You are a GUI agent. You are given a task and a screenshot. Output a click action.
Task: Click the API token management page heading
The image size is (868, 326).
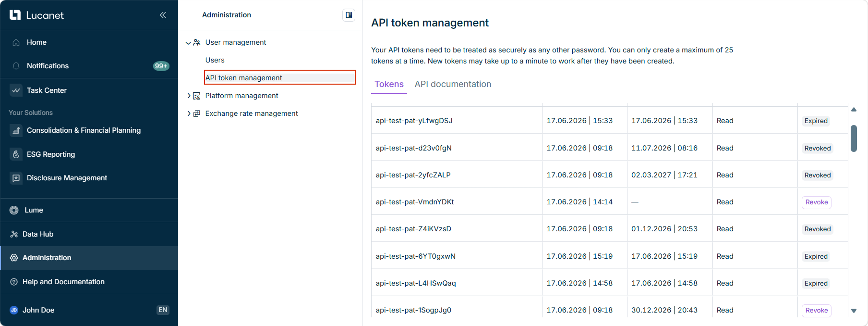pyautogui.click(x=430, y=23)
